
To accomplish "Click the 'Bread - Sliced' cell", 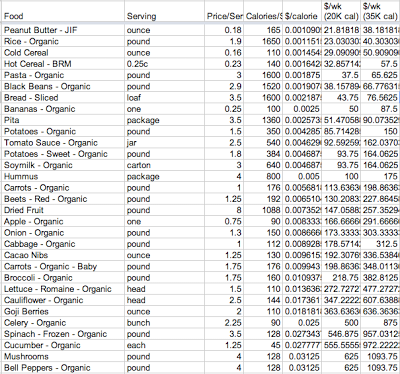I will point(63,98).
